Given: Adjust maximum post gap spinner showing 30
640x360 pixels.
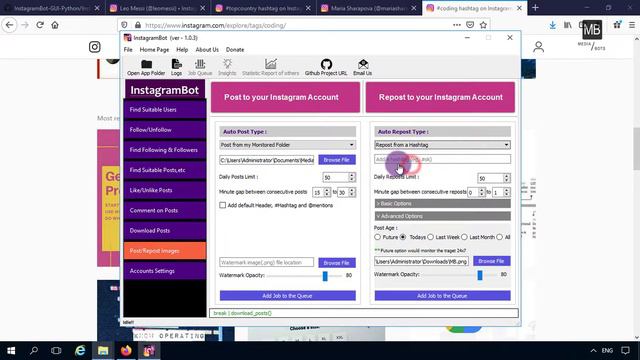Looking at the screenshot, I should [346, 192].
